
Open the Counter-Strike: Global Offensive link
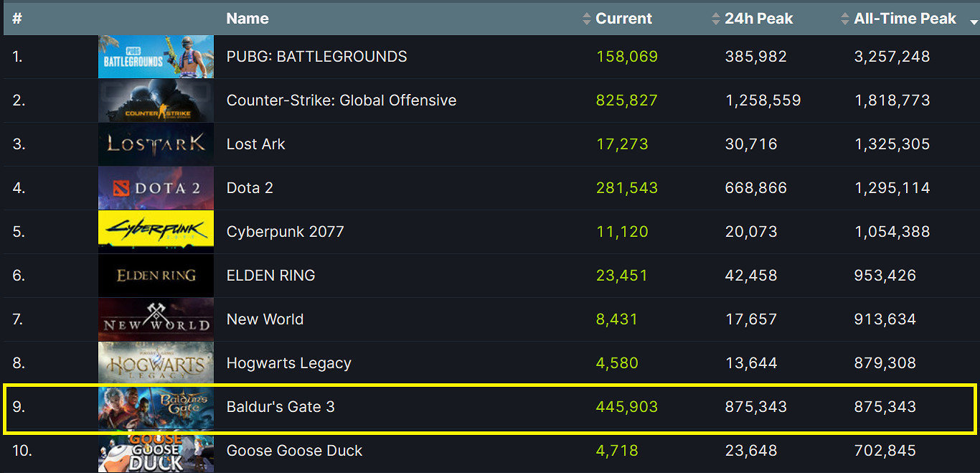click(x=341, y=100)
